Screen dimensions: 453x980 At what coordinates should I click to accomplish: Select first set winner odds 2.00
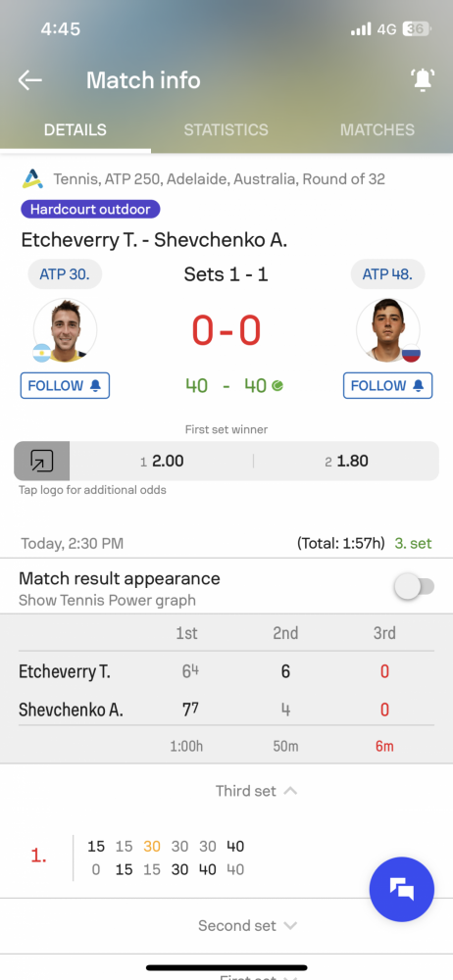162,462
